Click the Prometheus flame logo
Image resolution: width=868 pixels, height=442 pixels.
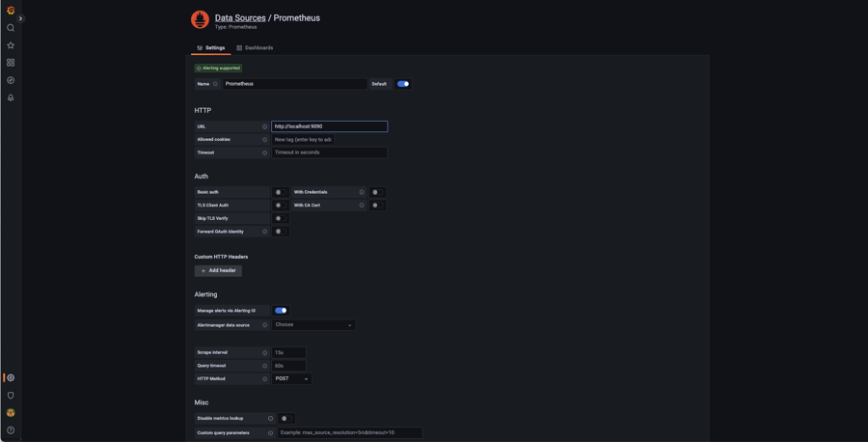(x=200, y=20)
